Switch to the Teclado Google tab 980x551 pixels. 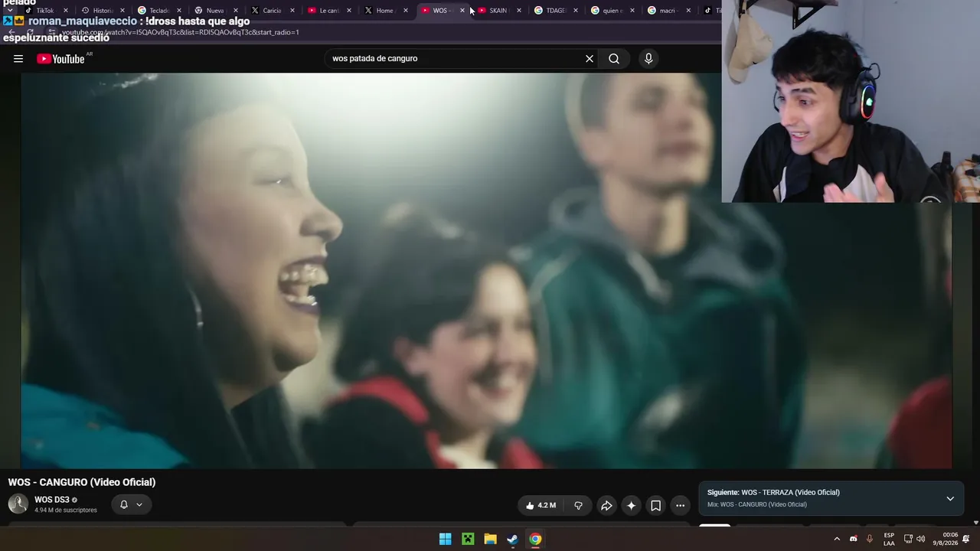(158, 11)
